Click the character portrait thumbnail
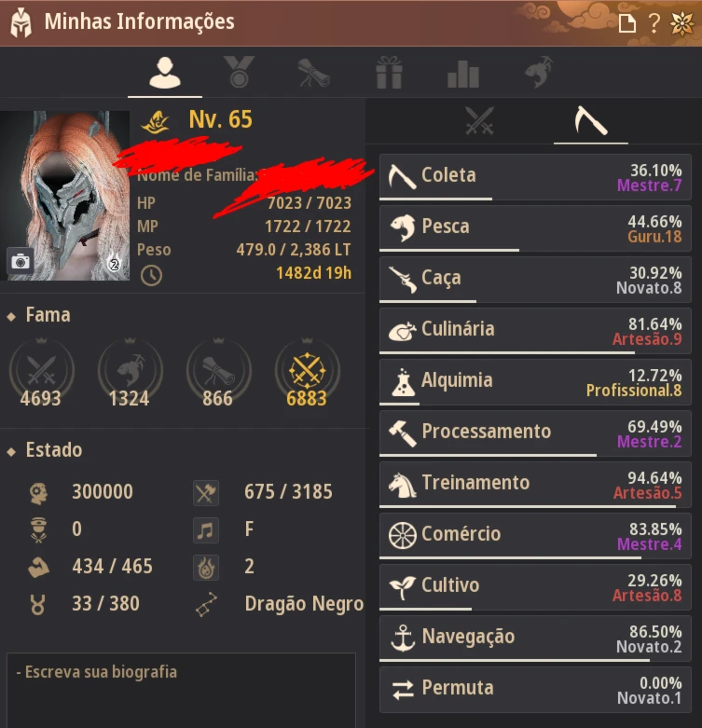Screen dimensions: 702x728 pos(65,196)
